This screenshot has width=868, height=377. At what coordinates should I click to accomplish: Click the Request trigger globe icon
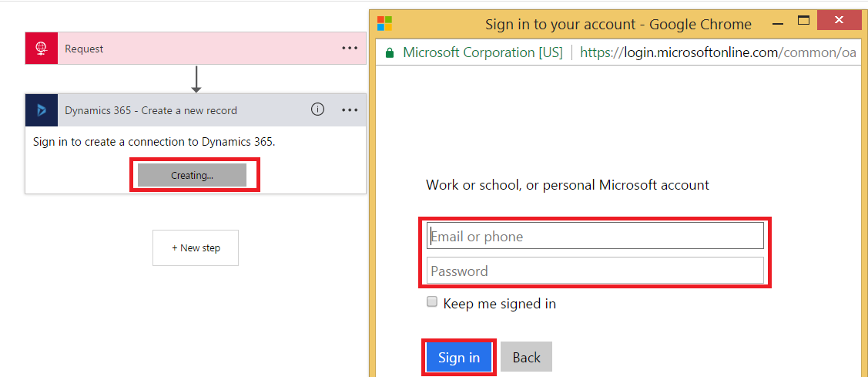(x=42, y=49)
